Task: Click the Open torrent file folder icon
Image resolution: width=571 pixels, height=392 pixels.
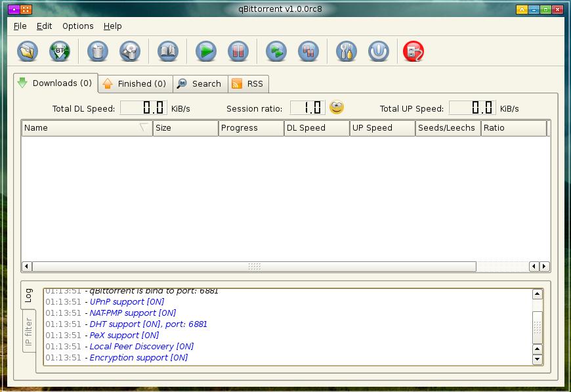Action: [x=28, y=51]
